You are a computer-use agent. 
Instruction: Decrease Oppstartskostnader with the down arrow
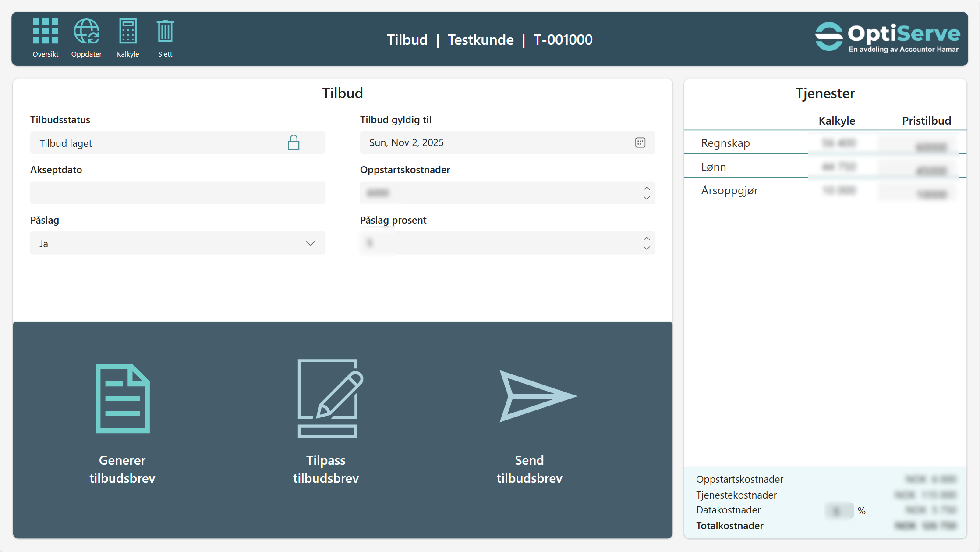click(647, 198)
